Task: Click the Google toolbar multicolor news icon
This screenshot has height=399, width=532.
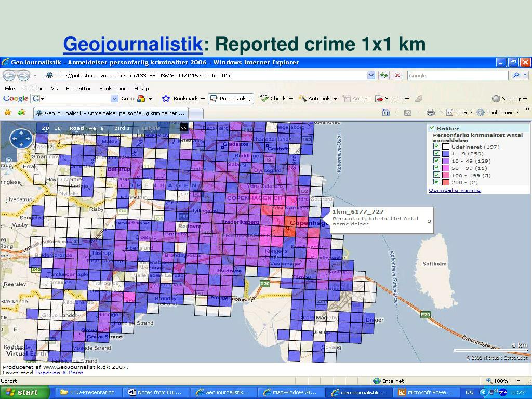Action: pyautogui.click(x=141, y=99)
